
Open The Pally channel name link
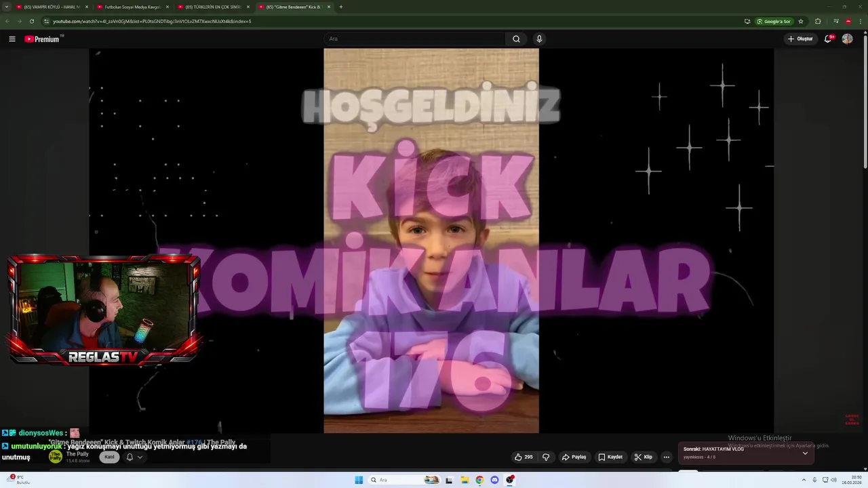point(77,454)
